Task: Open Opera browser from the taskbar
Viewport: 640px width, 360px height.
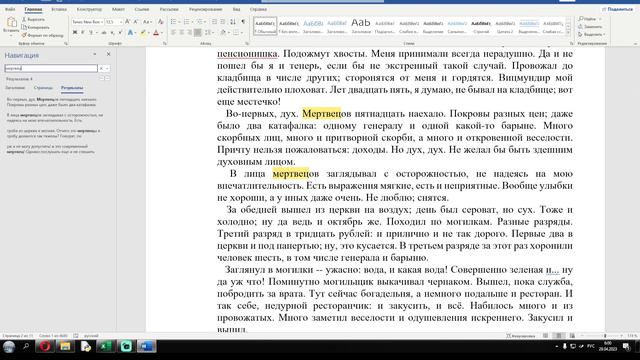Action: pyautogui.click(x=45, y=347)
